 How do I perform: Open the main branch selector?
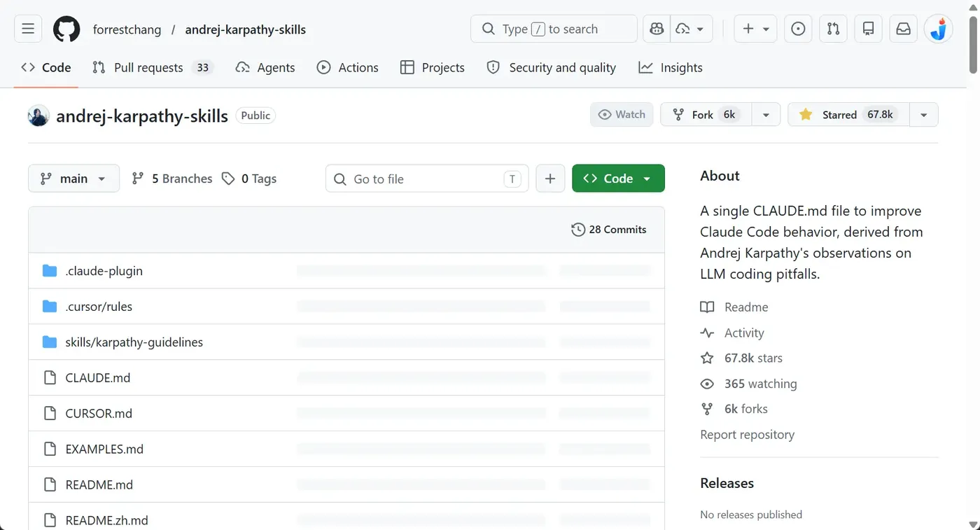tap(73, 178)
